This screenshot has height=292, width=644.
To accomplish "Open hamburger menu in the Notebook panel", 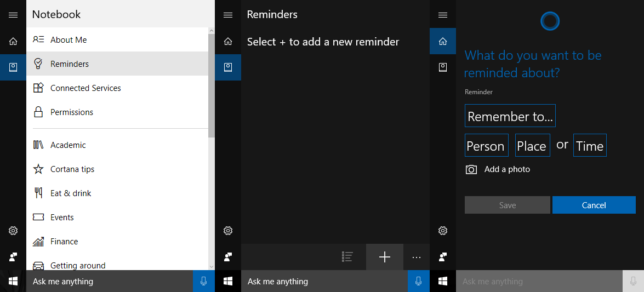I will coord(13,15).
